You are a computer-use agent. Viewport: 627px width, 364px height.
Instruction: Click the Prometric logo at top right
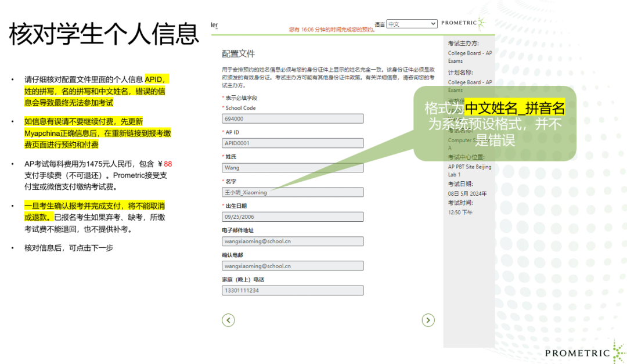tap(463, 23)
